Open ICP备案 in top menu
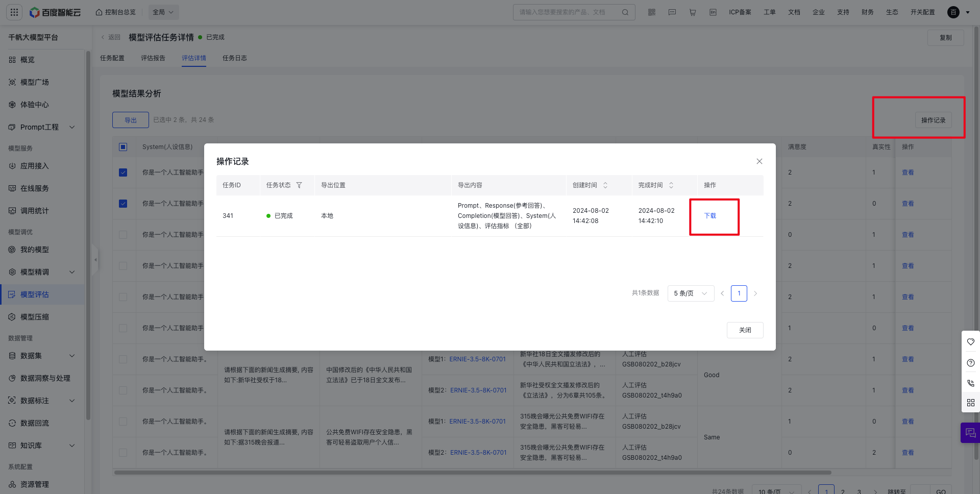The width and height of the screenshot is (980, 494). [740, 12]
